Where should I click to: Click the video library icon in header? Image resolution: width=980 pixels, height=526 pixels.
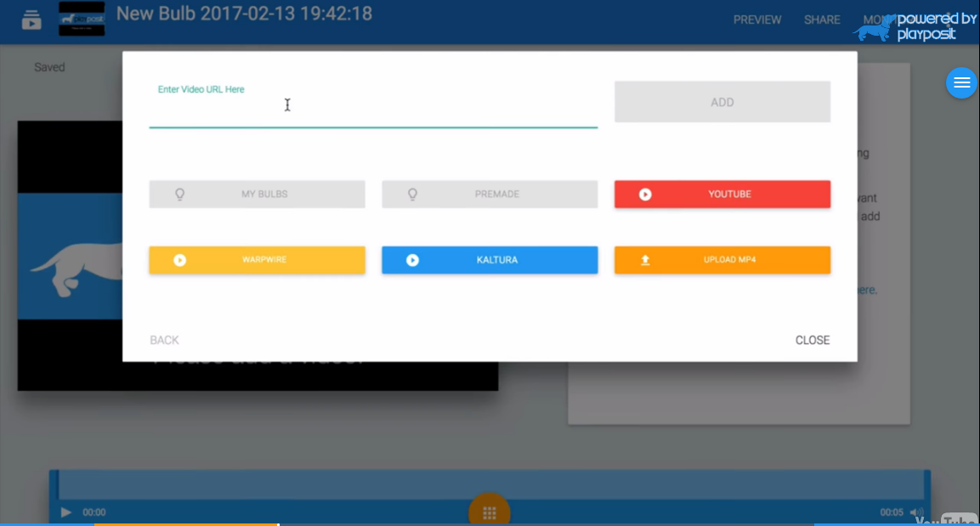coord(31,19)
